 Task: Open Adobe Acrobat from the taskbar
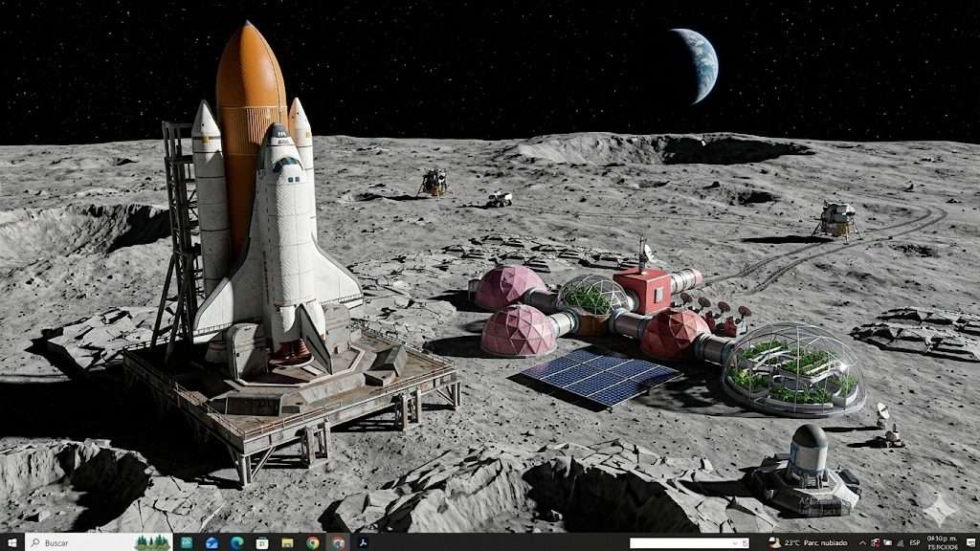click(363, 543)
